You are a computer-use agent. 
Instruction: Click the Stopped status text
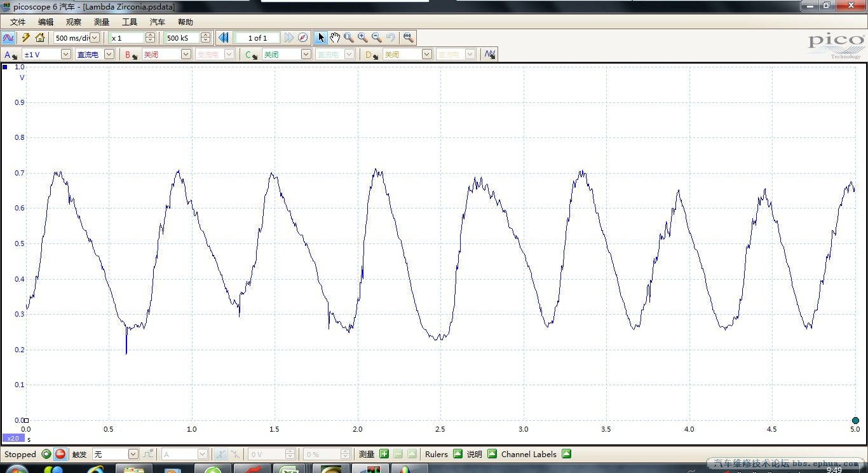20,454
